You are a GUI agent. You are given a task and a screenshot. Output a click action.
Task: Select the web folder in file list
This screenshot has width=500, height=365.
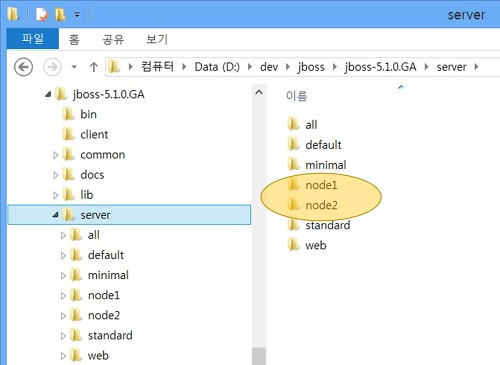click(x=315, y=245)
